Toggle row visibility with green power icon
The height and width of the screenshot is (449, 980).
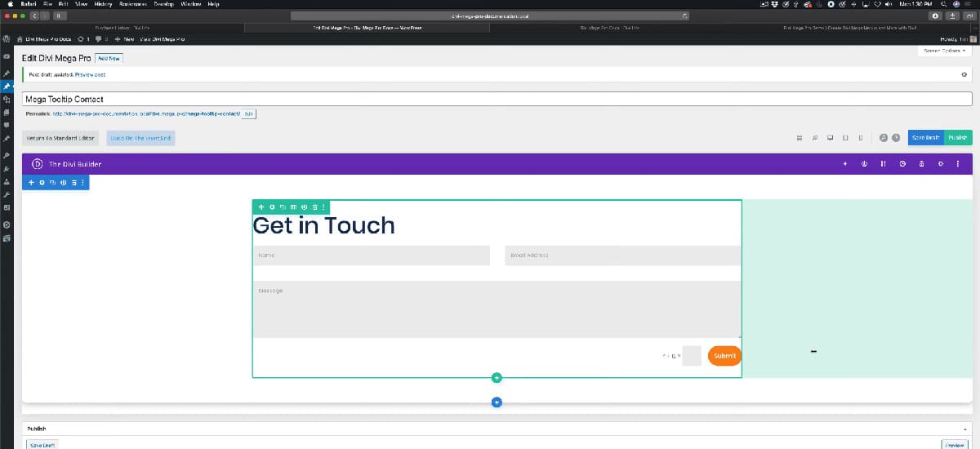coord(304,207)
